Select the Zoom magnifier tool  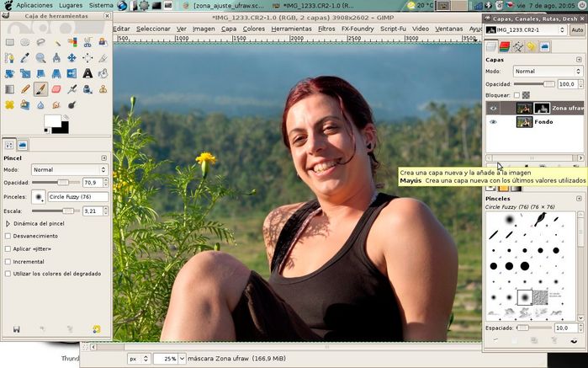point(41,58)
